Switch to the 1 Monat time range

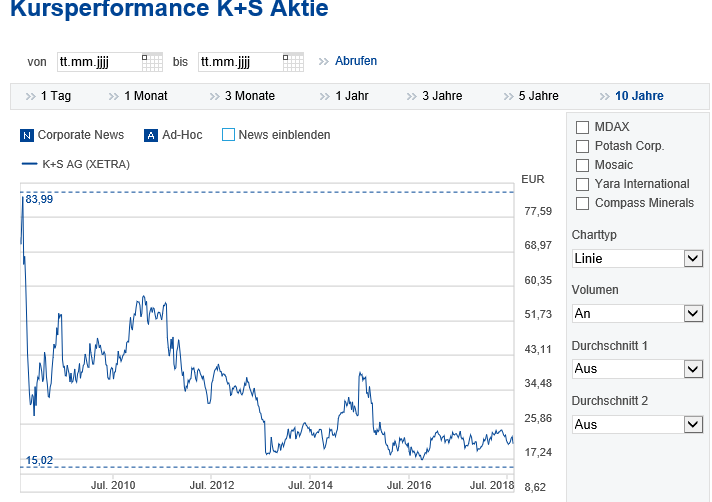(x=145, y=97)
